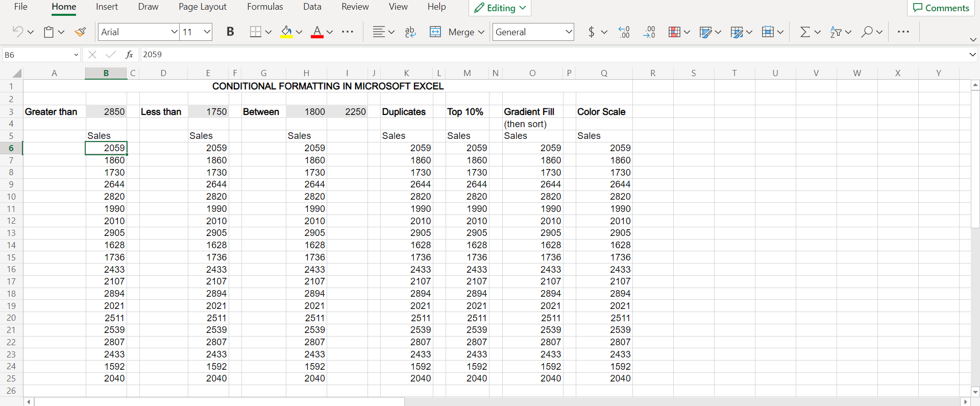Click the Paste clipboard icon
The width and height of the screenshot is (980, 406).
click(48, 32)
